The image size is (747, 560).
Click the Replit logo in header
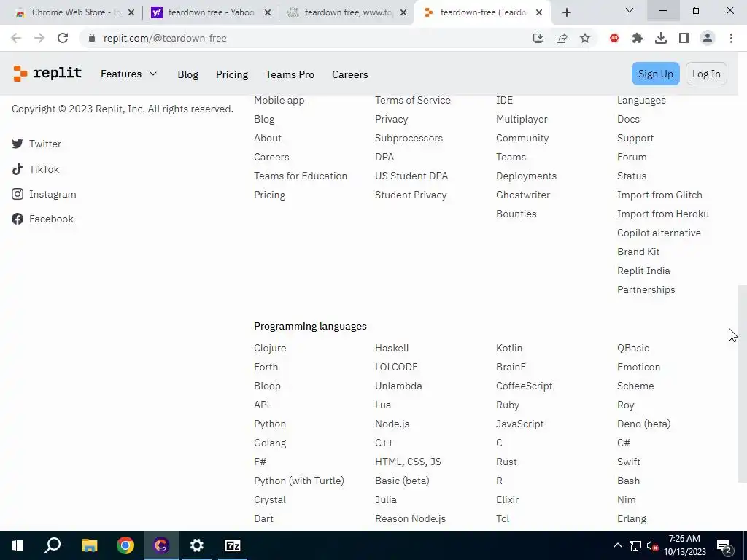click(x=47, y=74)
